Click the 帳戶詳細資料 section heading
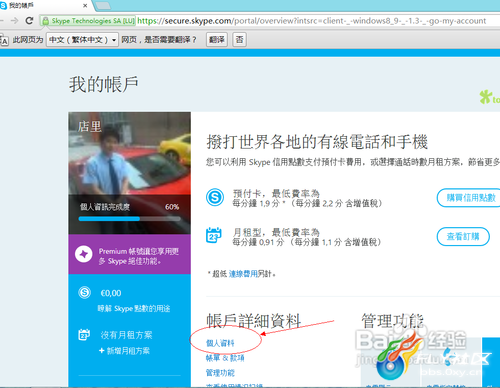Viewport: 500px width, 388px height. 254,321
